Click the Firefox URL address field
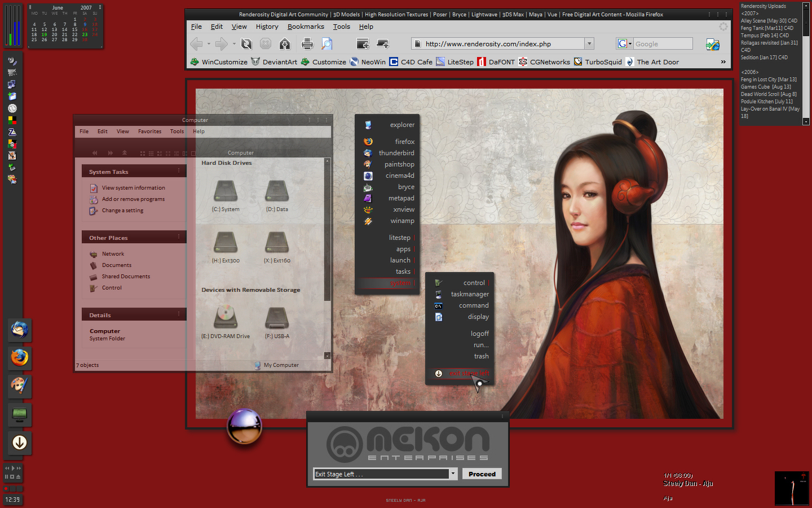812x508 pixels. [x=498, y=43]
